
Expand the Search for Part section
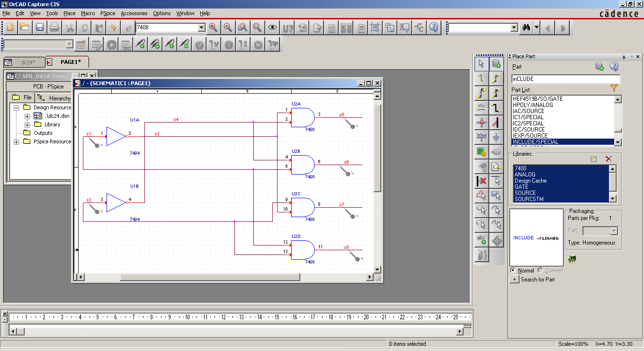pos(514,280)
